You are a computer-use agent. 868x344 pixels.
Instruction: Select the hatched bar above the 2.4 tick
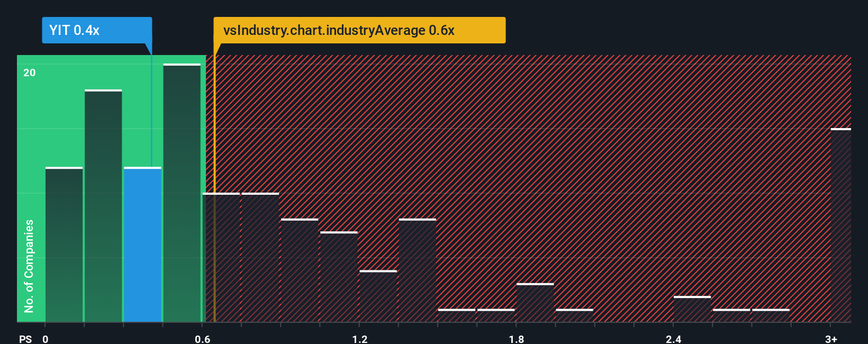pos(692,309)
